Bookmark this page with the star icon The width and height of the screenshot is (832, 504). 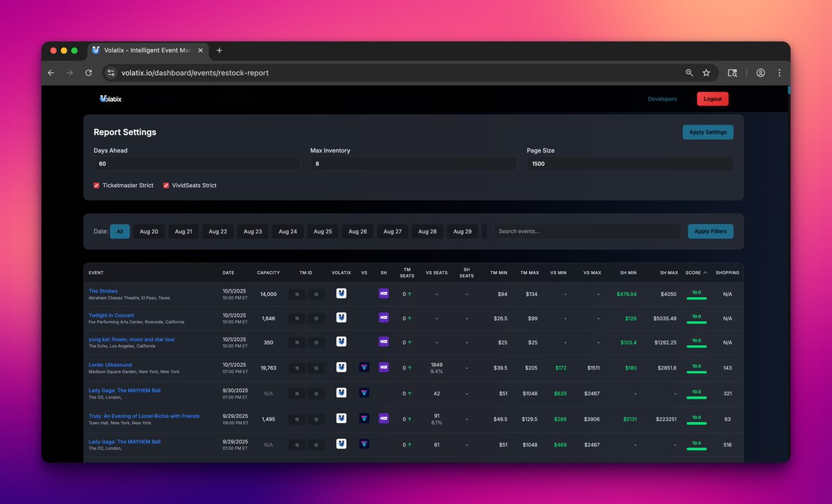coord(707,73)
